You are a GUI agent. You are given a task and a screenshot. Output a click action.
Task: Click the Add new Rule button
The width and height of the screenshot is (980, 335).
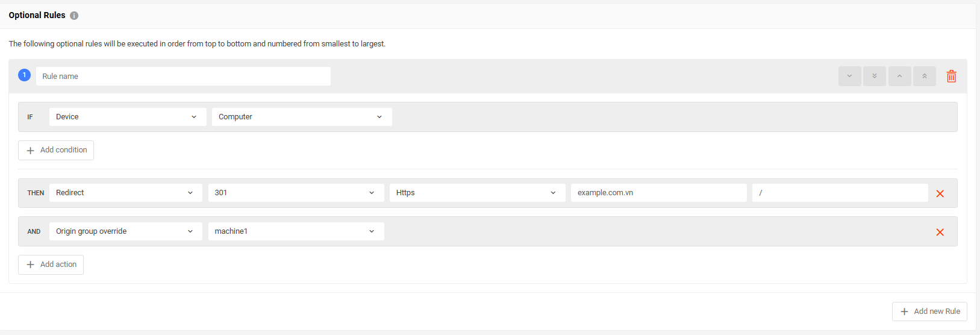pos(929,312)
